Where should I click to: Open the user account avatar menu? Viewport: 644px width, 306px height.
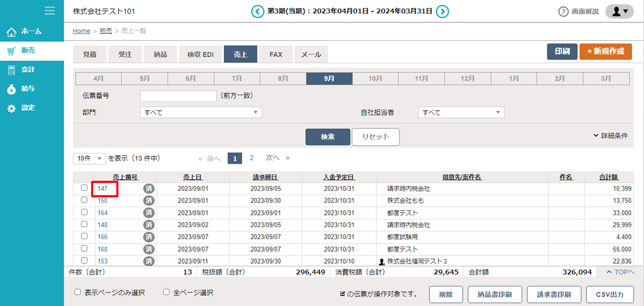pyautogui.click(x=619, y=11)
